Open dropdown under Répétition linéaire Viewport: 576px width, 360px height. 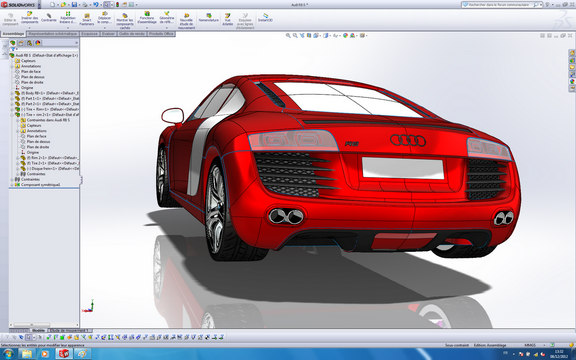click(x=68, y=28)
